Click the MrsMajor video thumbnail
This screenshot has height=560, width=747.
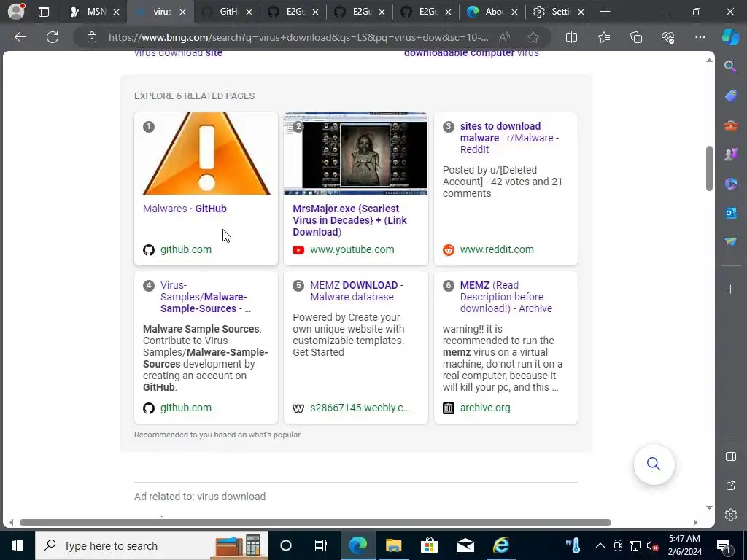tap(355, 153)
